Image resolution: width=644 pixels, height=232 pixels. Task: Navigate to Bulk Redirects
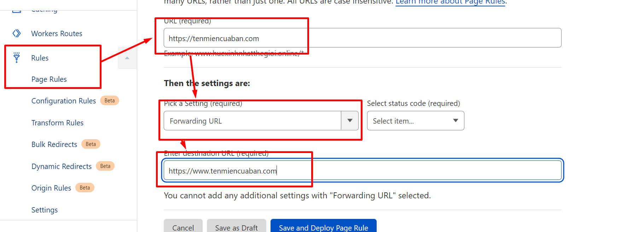(54, 145)
